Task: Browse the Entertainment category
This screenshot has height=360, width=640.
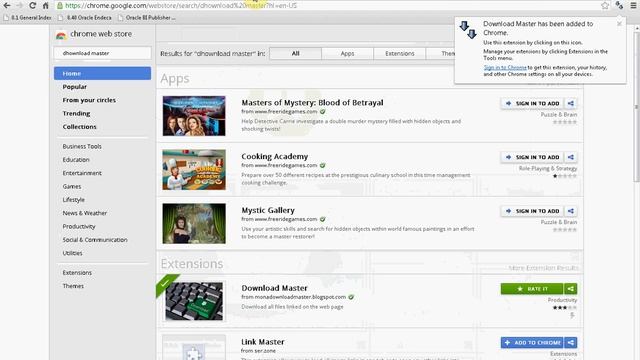Action: (82, 173)
